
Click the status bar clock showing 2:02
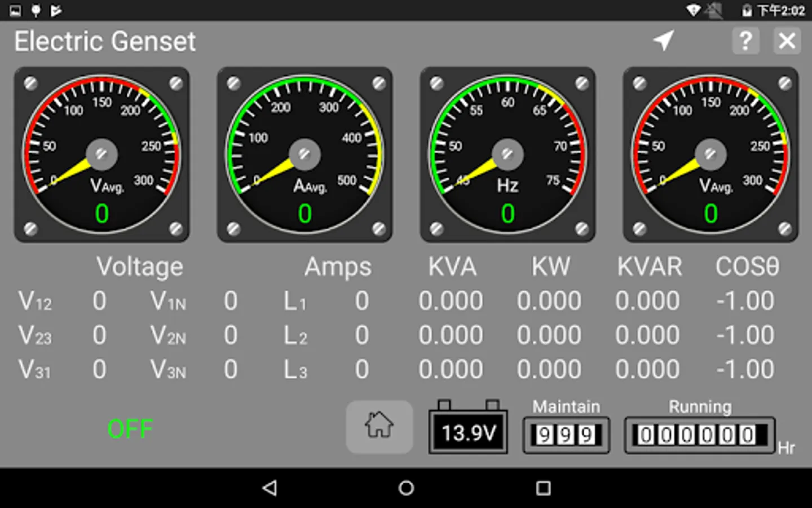coord(781,11)
